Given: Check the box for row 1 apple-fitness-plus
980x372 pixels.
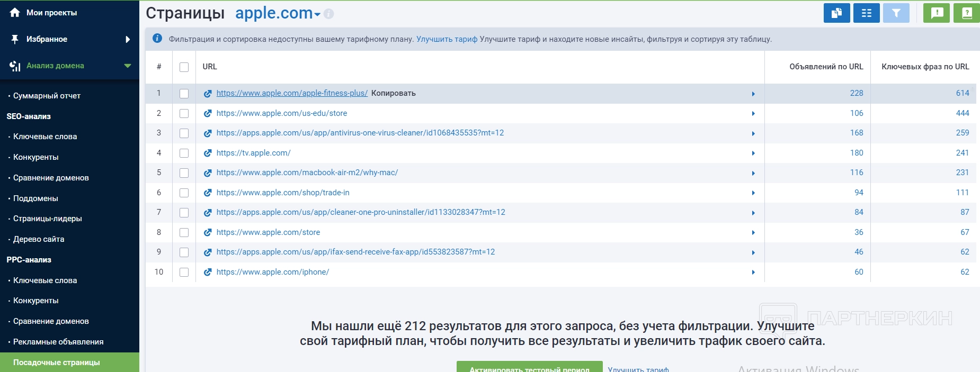Looking at the screenshot, I should pyautogui.click(x=184, y=94).
